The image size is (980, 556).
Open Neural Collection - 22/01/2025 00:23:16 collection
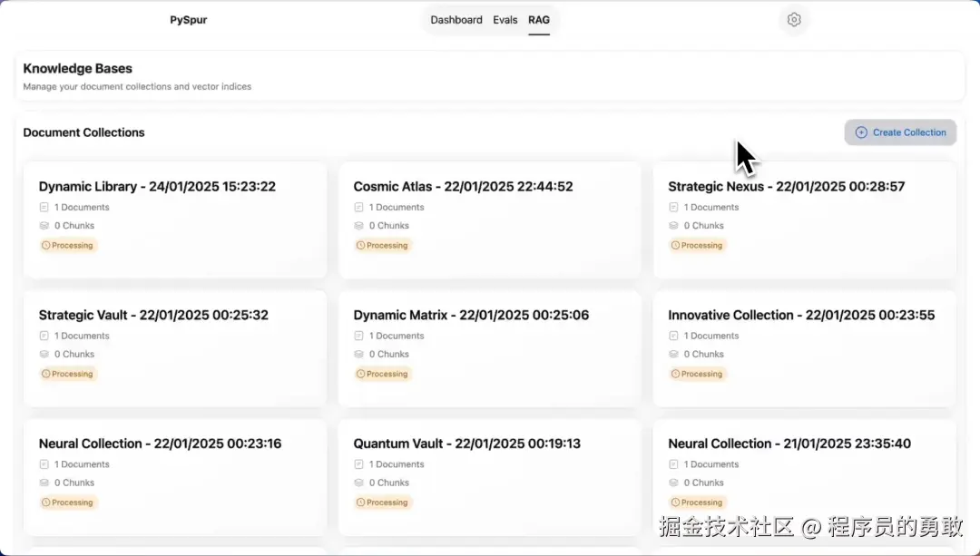click(x=175, y=477)
